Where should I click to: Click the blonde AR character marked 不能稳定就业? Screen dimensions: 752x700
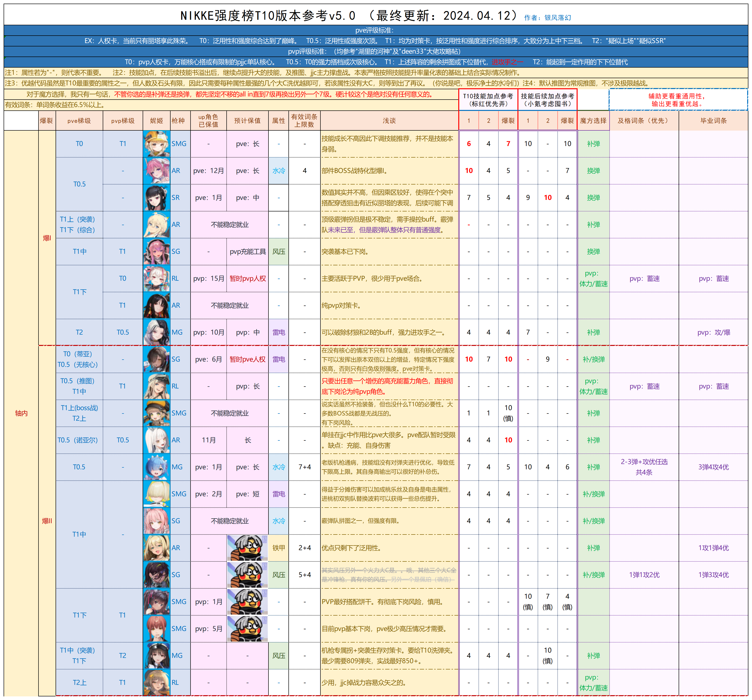click(157, 224)
